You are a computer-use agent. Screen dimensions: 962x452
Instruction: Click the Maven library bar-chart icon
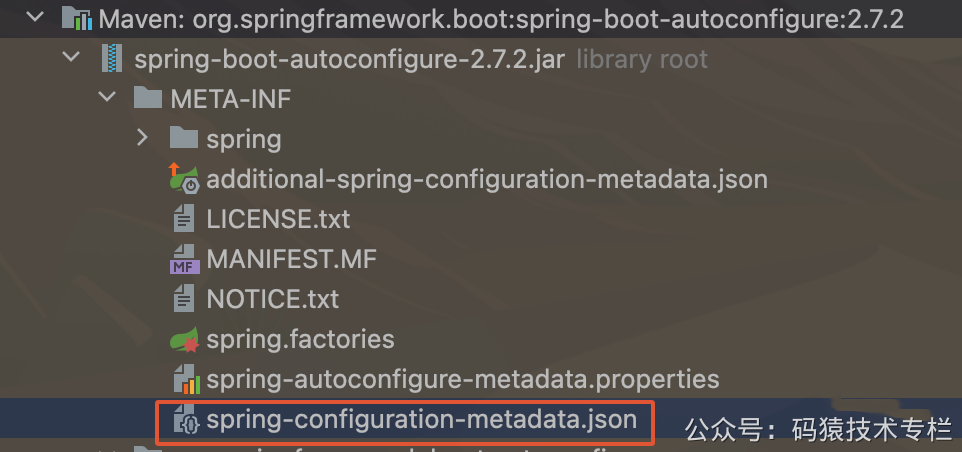(77, 18)
